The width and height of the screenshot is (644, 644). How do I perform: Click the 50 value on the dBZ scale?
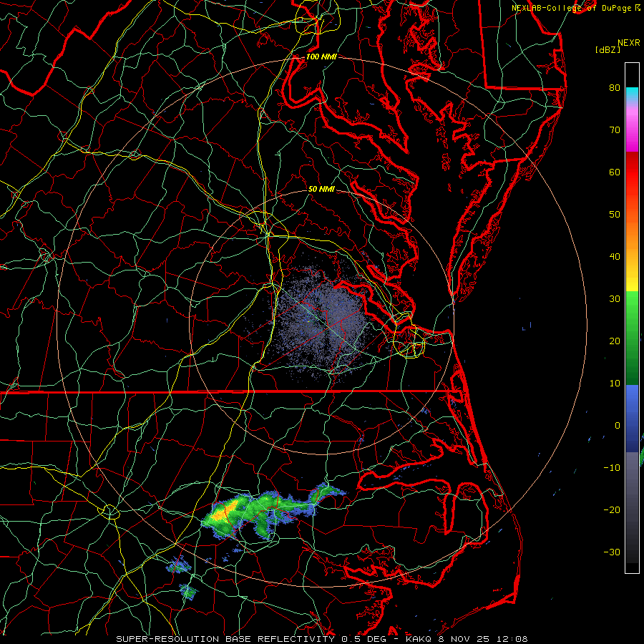click(615, 215)
